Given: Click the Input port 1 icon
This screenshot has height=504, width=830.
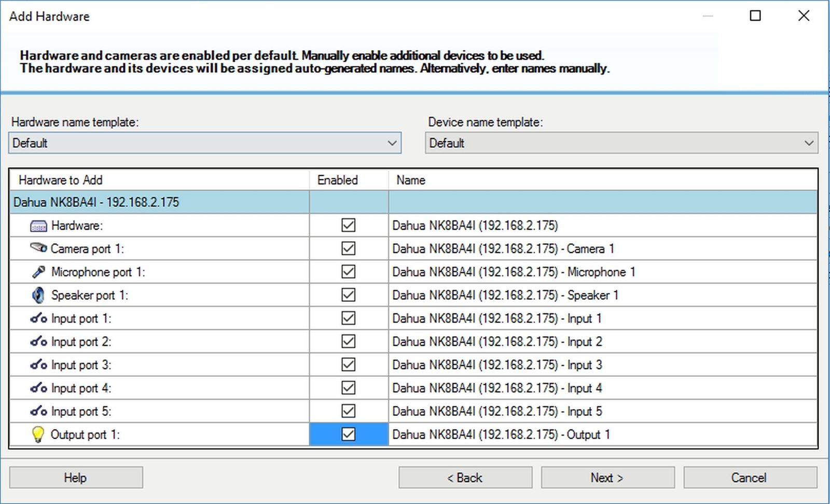Looking at the screenshot, I should pyautogui.click(x=38, y=318).
